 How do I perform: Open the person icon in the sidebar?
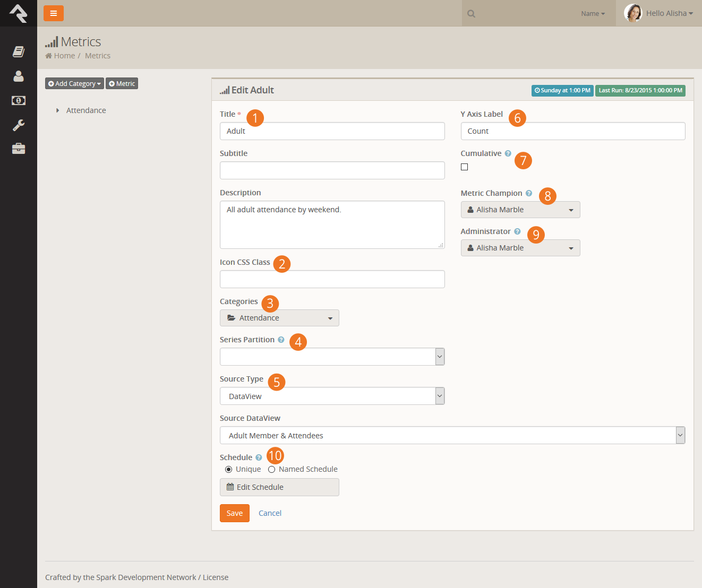coord(19,76)
